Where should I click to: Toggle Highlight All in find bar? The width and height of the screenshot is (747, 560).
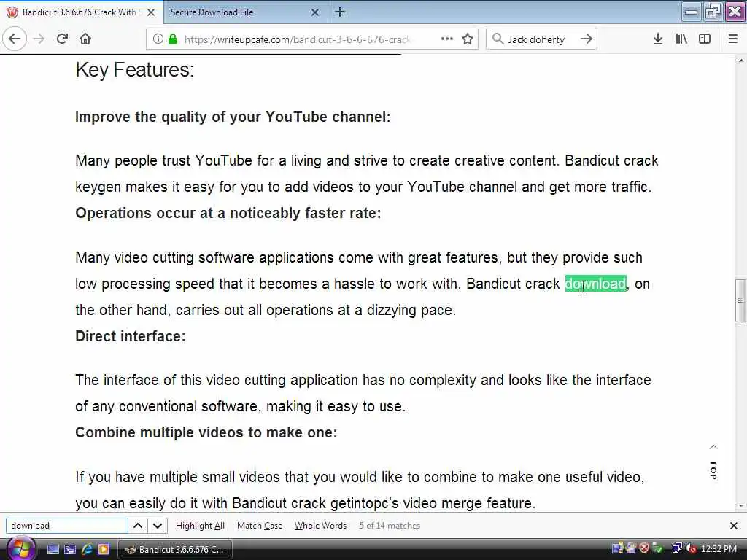coord(200,526)
